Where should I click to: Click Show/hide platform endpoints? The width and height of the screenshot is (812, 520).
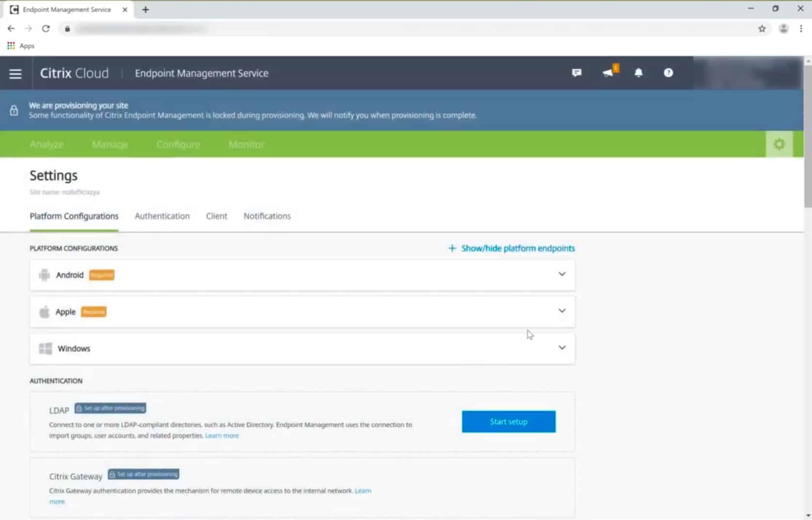coord(512,248)
